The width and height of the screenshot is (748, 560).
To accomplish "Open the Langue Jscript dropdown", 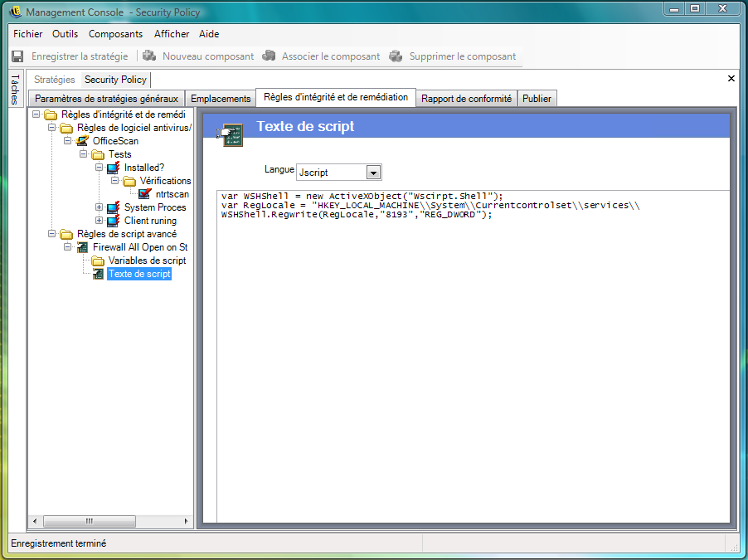I will pyautogui.click(x=373, y=173).
